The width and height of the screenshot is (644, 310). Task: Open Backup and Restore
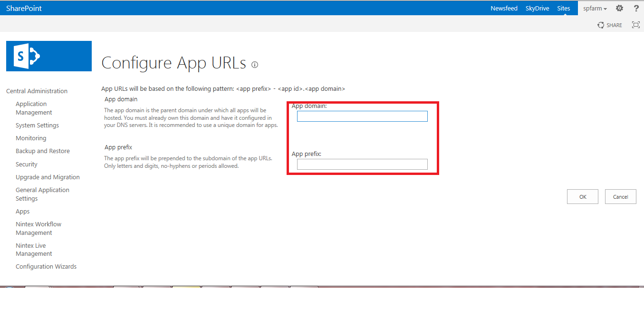pyautogui.click(x=43, y=151)
